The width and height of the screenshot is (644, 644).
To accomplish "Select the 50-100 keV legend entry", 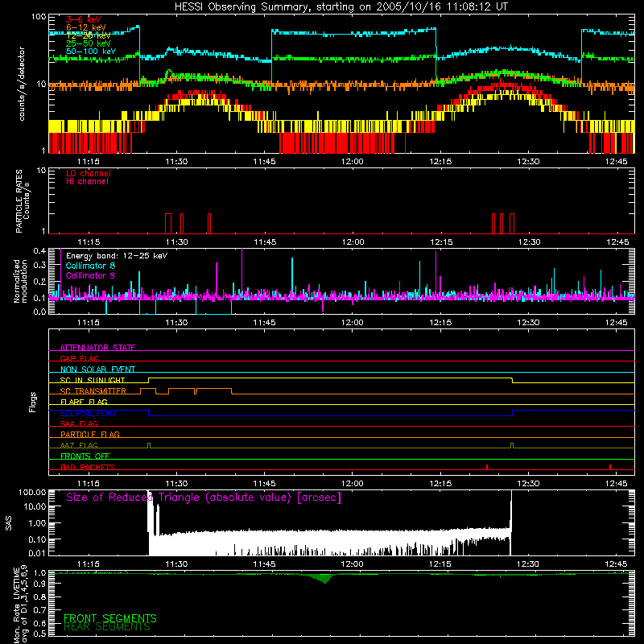I will [x=90, y=52].
